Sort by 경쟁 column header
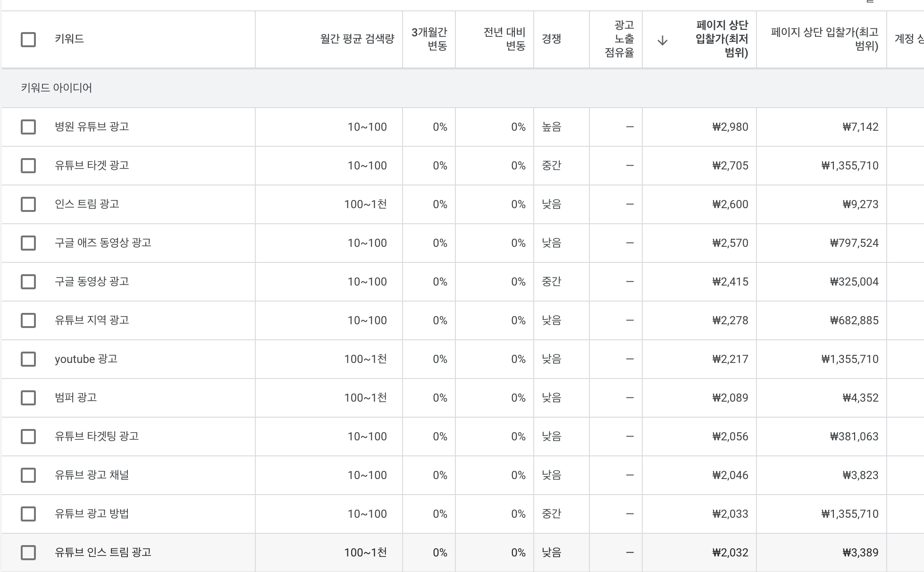This screenshot has width=924, height=572. [x=551, y=39]
